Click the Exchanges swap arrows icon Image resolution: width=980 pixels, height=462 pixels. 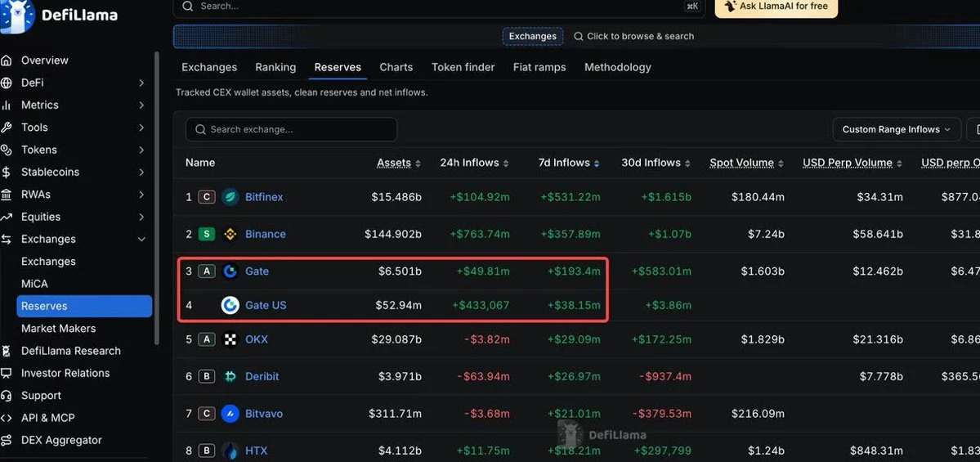tap(7, 240)
